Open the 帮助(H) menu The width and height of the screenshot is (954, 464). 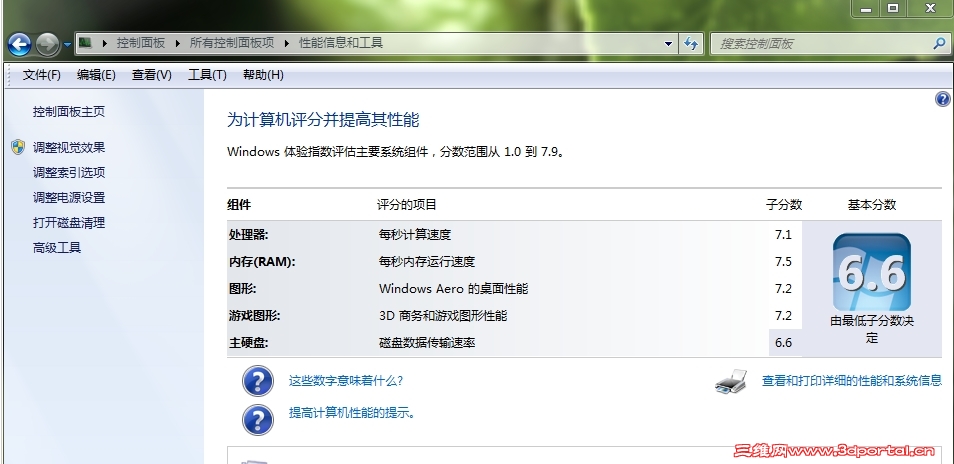pos(263,75)
